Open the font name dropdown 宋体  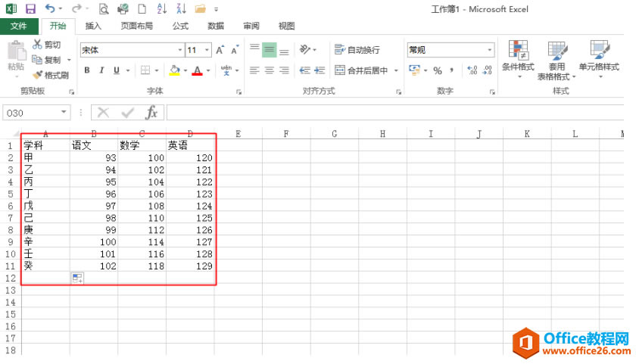[x=180, y=50]
